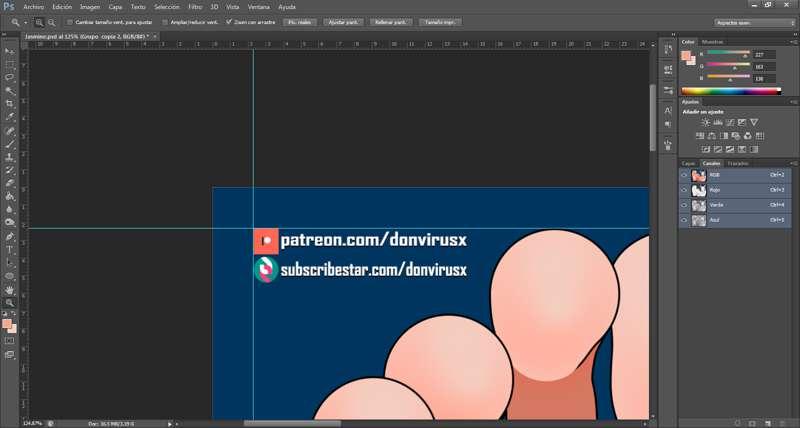Viewport: 800px width, 428px height.
Task: Open the Color panel flyout menu
Action: tap(794, 42)
